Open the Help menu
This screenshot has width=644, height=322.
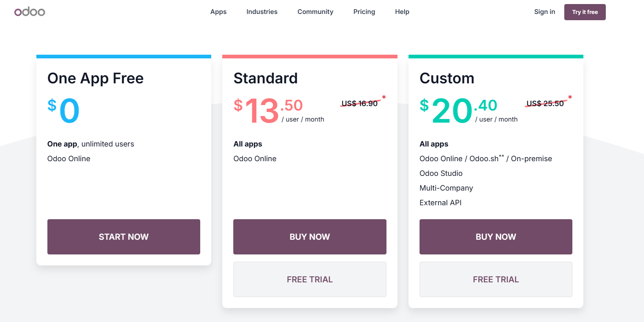(x=402, y=12)
